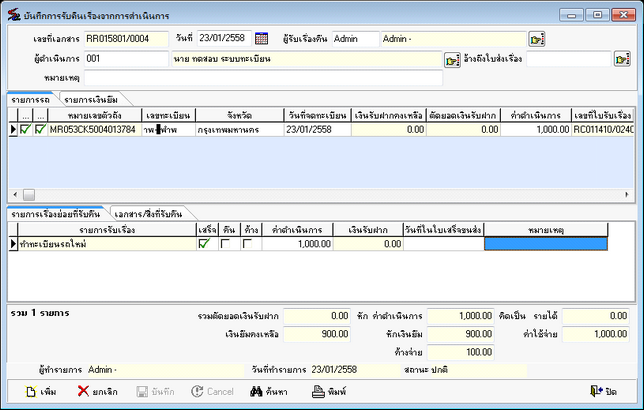Screen dimensions: 644x410
Task: Toggle first checkbox on row MR053CK5004013784
Action: pyautogui.click(x=25, y=129)
